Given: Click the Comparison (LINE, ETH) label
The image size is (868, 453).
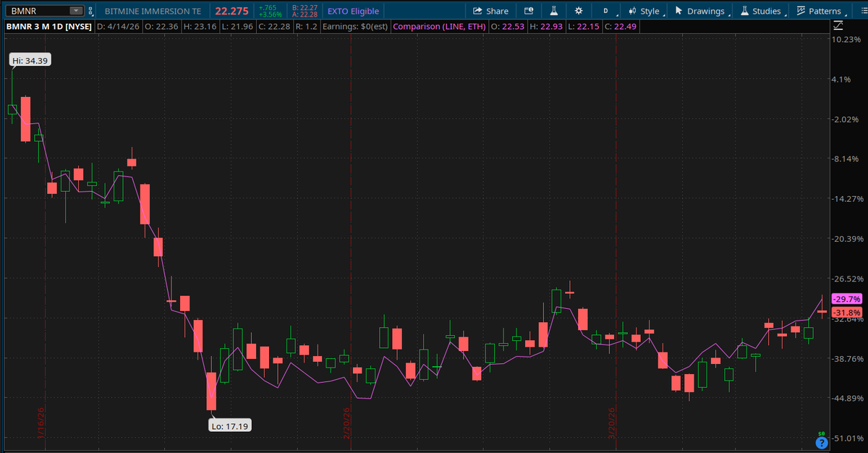Looking at the screenshot, I should coord(439,27).
